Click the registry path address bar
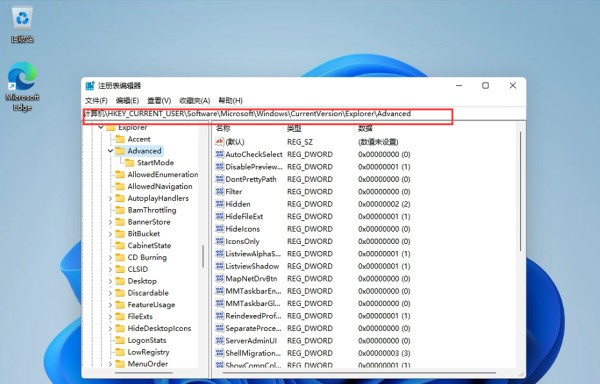 pyautogui.click(x=268, y=114)
